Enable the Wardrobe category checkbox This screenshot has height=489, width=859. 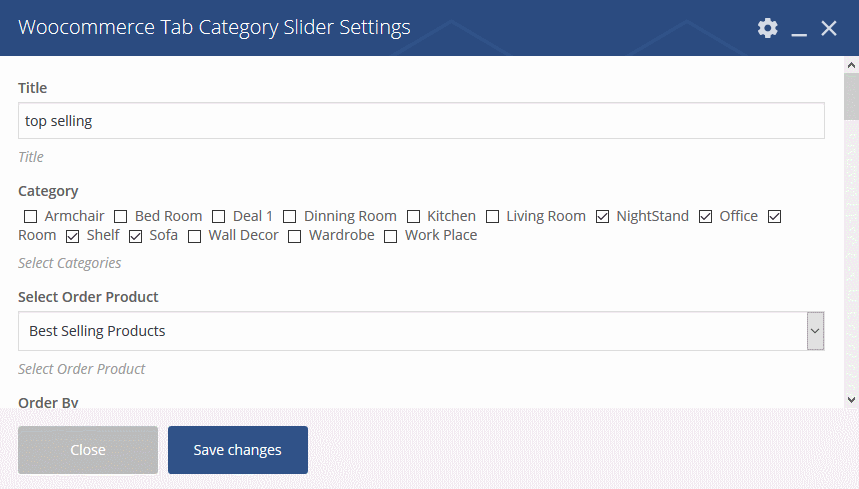coord(295,237)
